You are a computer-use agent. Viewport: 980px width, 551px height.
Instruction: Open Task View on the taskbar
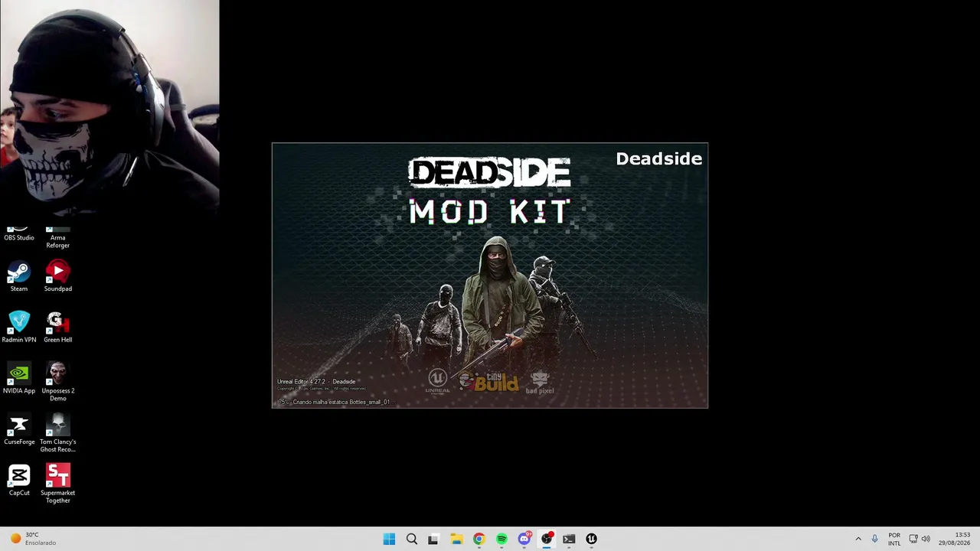433,539
